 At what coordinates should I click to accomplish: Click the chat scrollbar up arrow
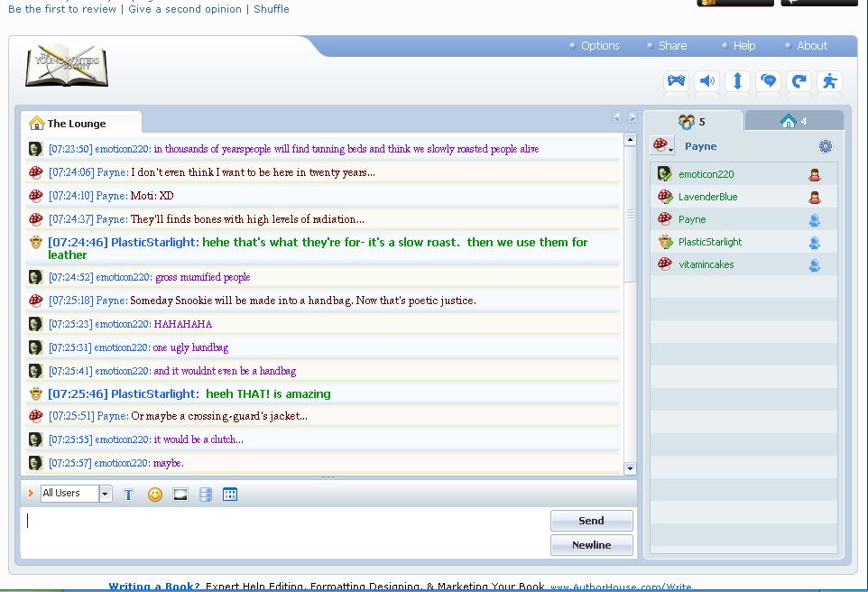pos(630,140)
